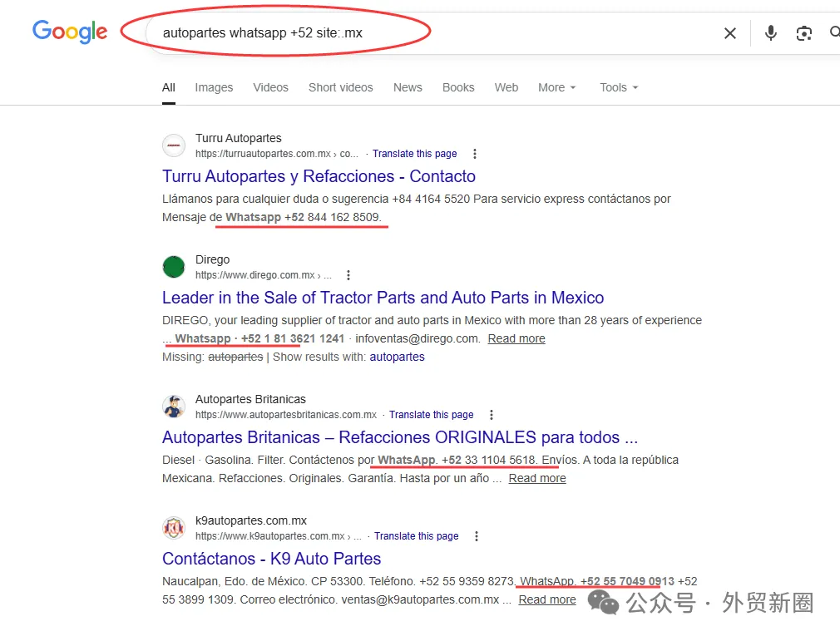Viewport: 840px width, 636px height.
Task: Switch to the Books tab
Action: pos(458,87)
